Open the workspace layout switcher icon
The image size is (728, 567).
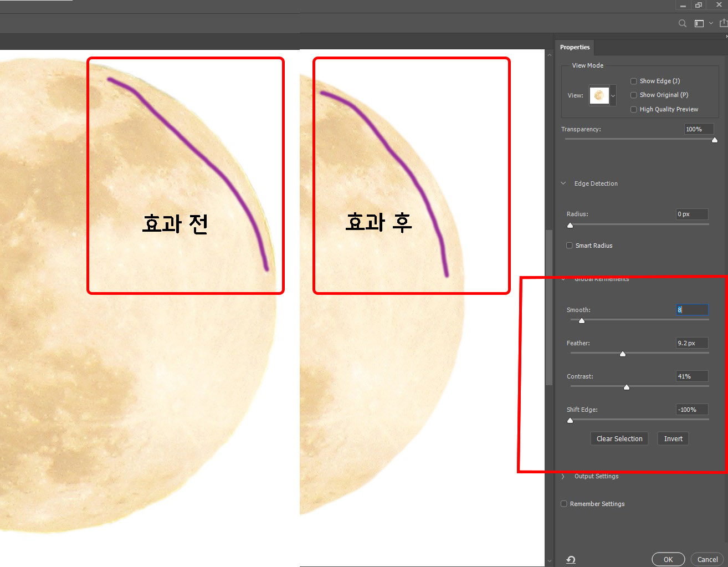[699, 23]
